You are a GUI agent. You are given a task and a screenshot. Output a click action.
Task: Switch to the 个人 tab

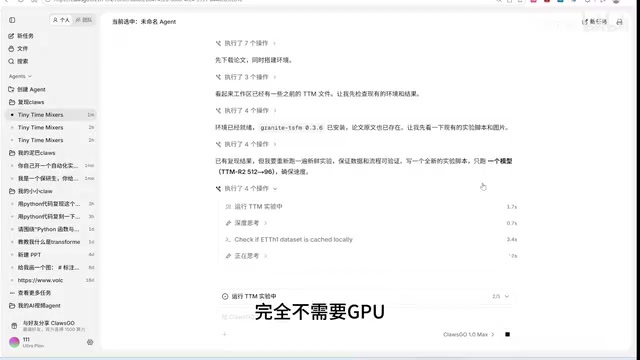tap(61, 20)
